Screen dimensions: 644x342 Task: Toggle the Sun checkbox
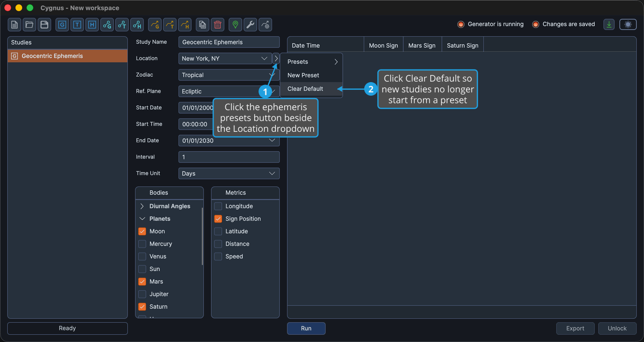pyautogui.click(x=142, y=269)
